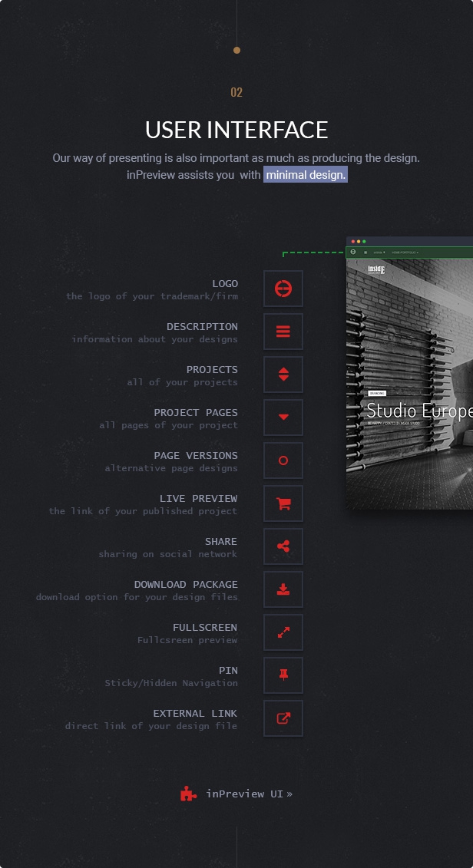Click the red Logo icon box

tap(283, 289)
